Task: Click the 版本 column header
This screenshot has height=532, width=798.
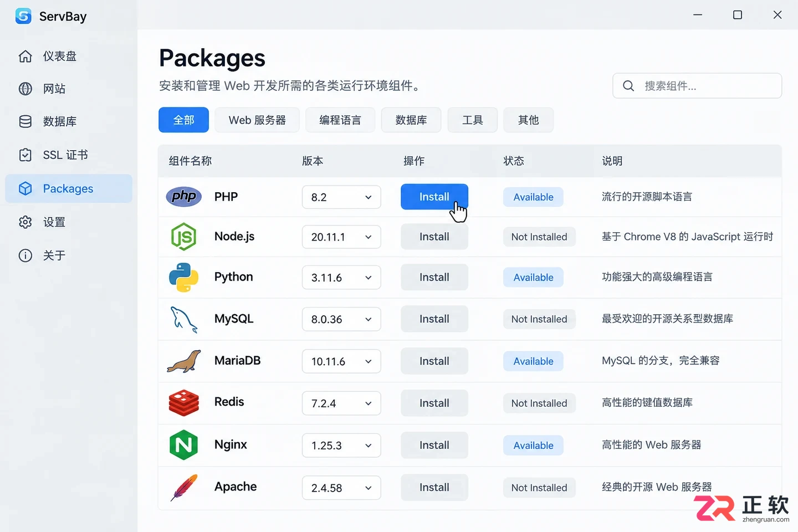Action: point(313,161)
